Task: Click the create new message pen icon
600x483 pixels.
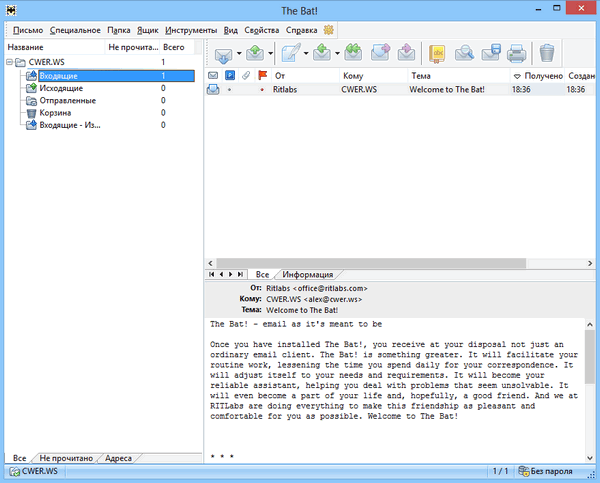Action: [291, 52]
